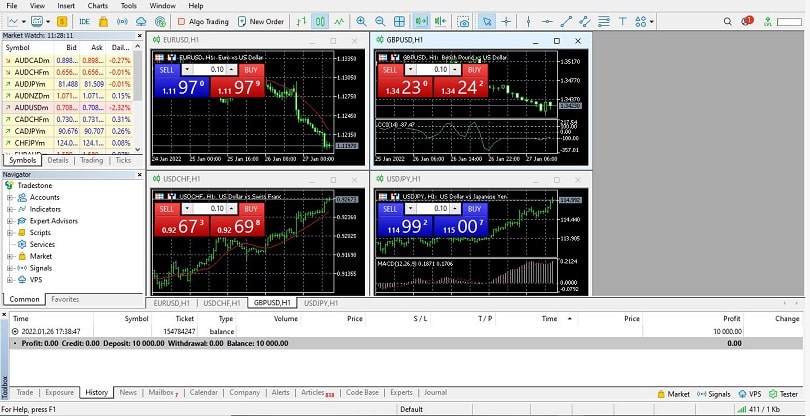The width and height of the screenshot is (810, 416).
Task: Toggle chart shift from right edge
Action: point(440,22)
